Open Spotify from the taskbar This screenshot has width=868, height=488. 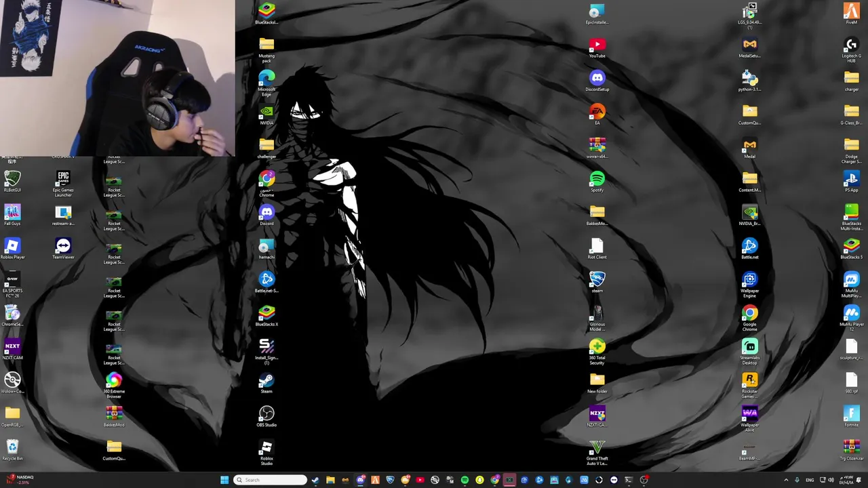(x=465, y=480)
